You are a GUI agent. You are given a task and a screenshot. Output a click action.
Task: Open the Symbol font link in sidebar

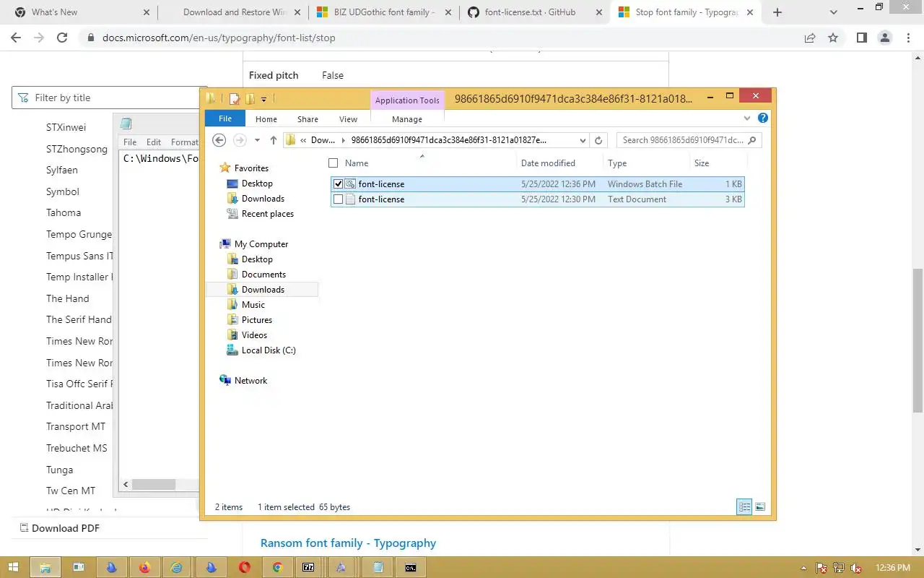coord(63,191)
